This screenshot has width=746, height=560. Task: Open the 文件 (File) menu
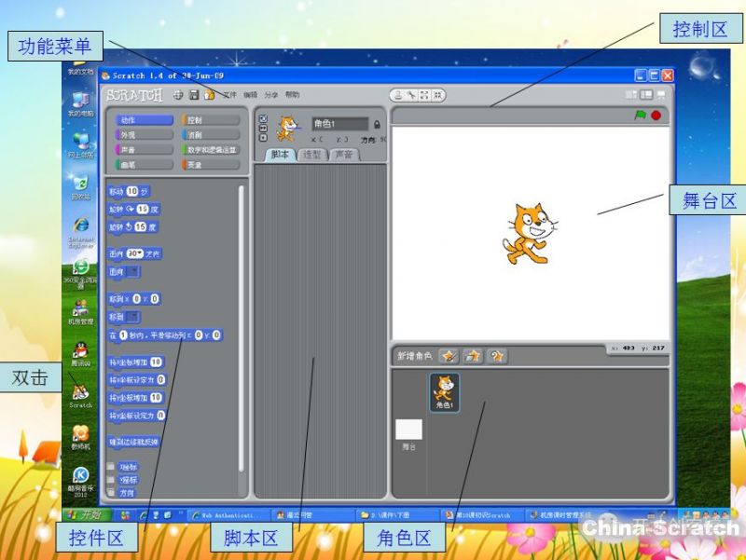point(229,95)
